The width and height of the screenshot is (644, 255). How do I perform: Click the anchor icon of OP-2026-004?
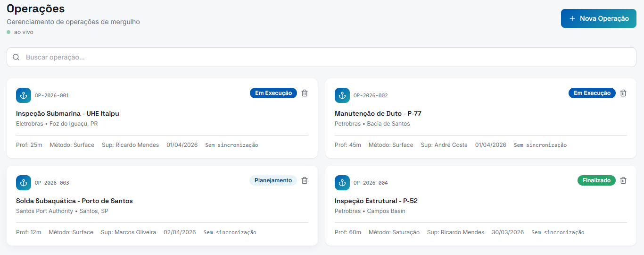(342, 183)
